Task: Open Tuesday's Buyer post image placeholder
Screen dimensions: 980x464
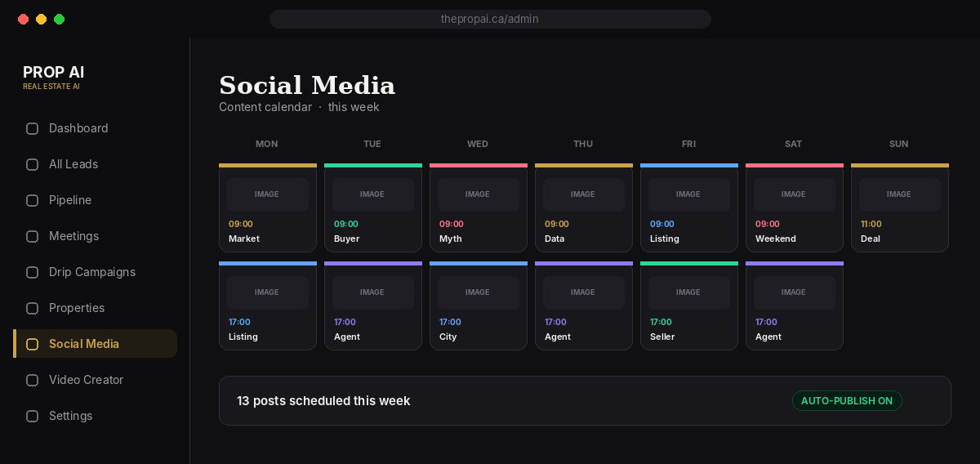Action: click(372, 194)
